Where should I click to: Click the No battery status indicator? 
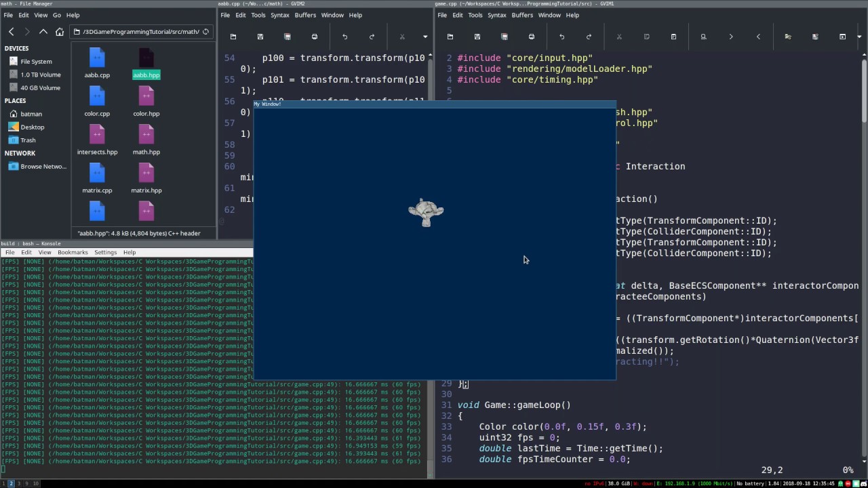750,483
